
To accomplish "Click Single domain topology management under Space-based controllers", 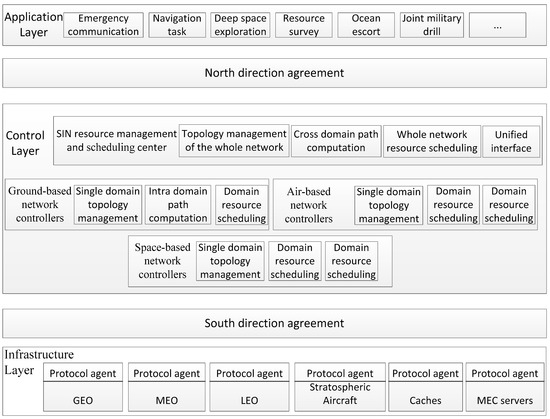I will 230,261.
